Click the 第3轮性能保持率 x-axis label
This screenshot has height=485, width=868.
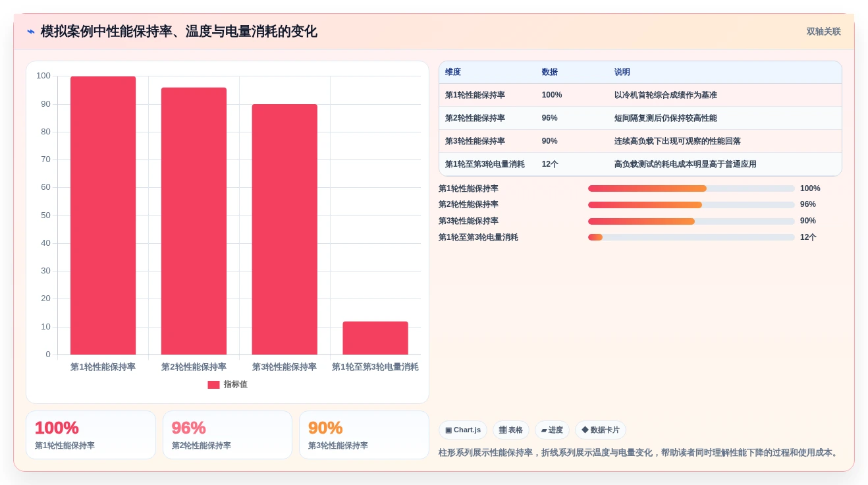(x=285, y=367)
